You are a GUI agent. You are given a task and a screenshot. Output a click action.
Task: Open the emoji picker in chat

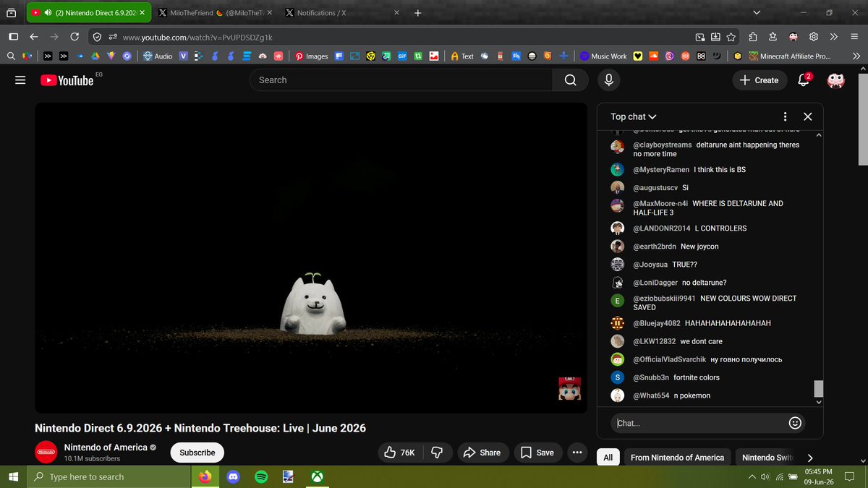795,423
